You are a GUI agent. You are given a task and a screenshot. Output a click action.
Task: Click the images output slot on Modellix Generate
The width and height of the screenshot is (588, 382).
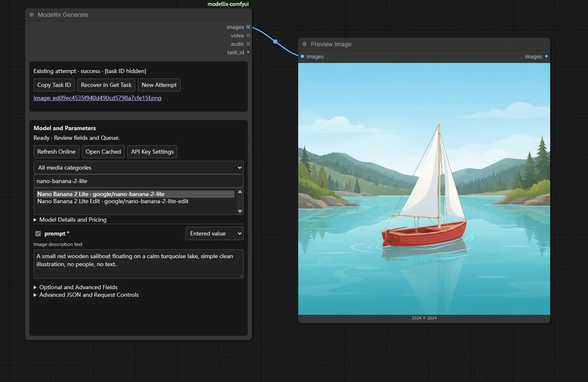[x=248, y=27]
